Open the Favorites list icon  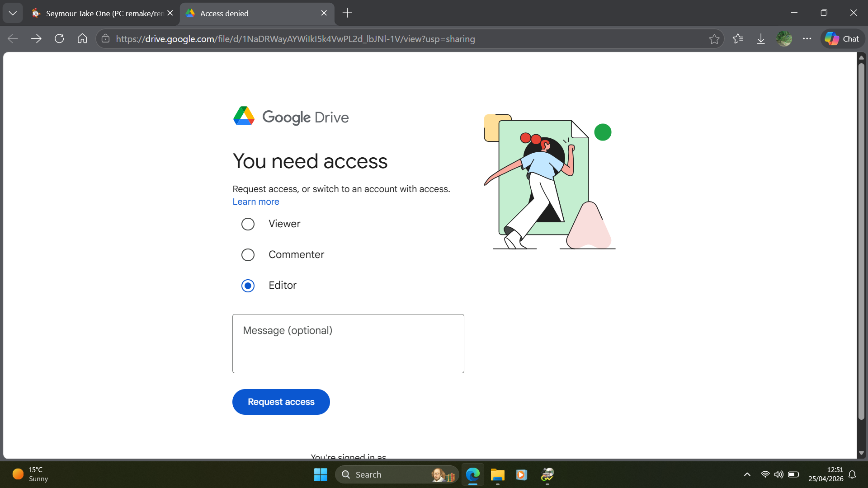pyautogui.click(x=738, y=39)
